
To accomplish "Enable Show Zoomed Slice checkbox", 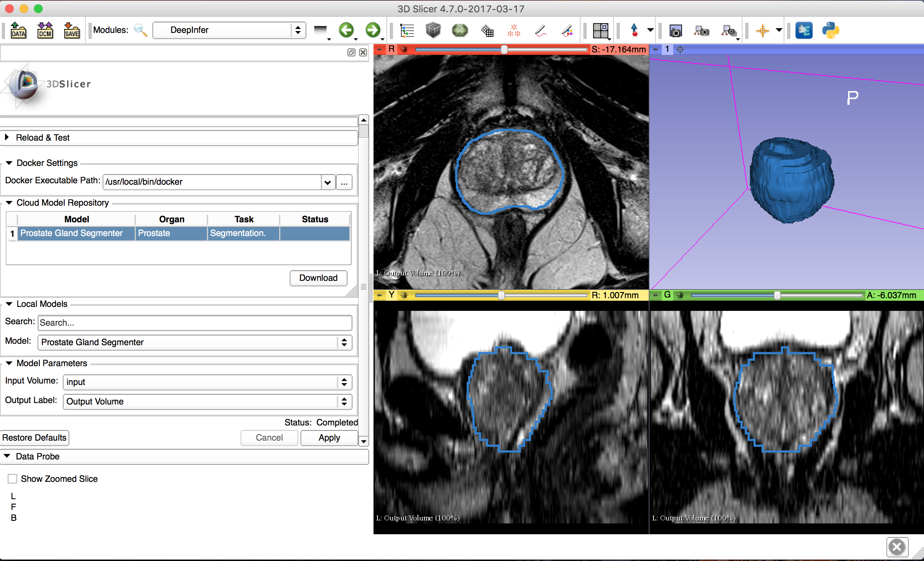I will tap(13, 479).
